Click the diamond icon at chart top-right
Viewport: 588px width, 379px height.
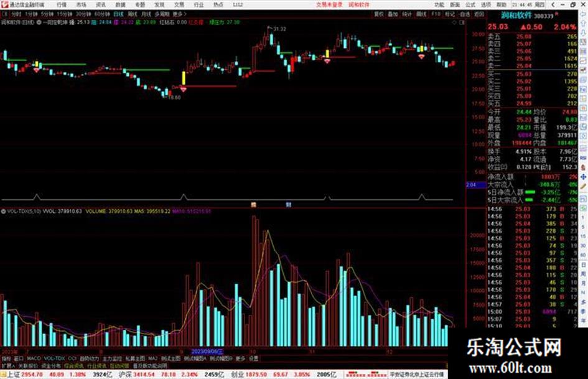[454, 22]
